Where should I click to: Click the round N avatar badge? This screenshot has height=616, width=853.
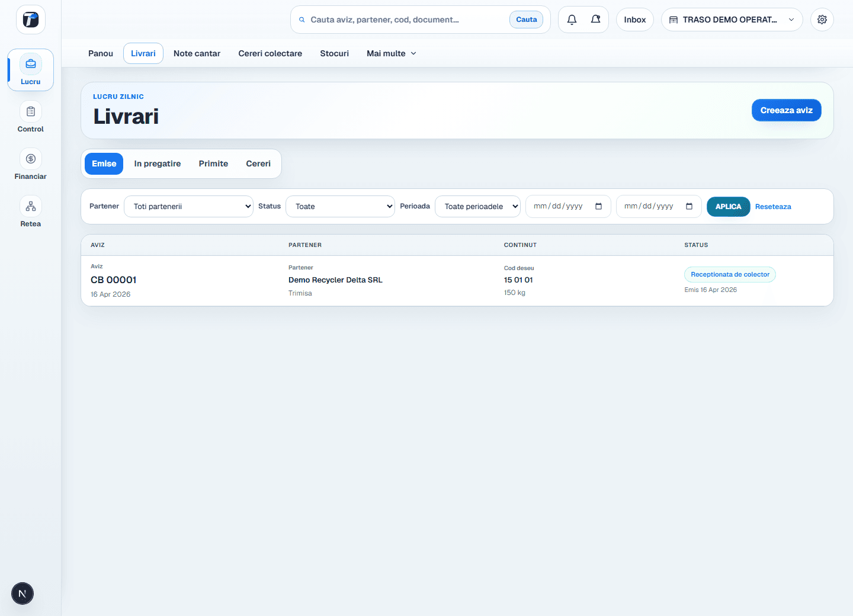[23, 593]
